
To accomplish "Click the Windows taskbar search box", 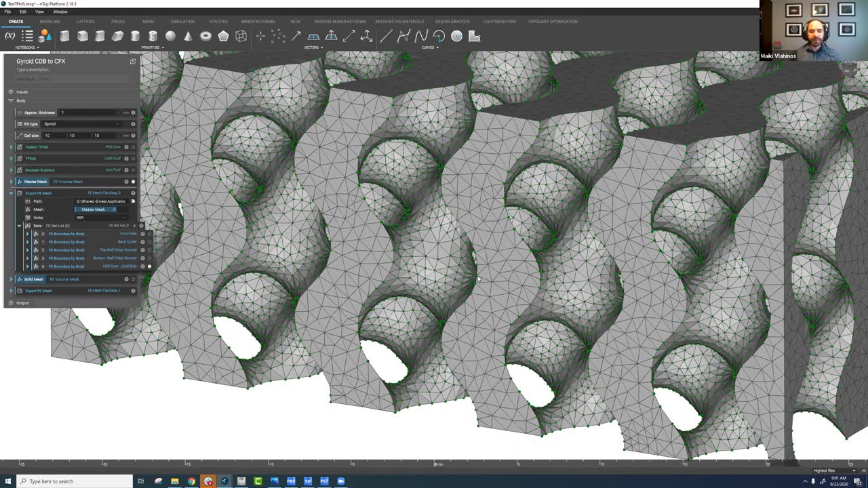I will pyautogui.click(x=75, y=481).
